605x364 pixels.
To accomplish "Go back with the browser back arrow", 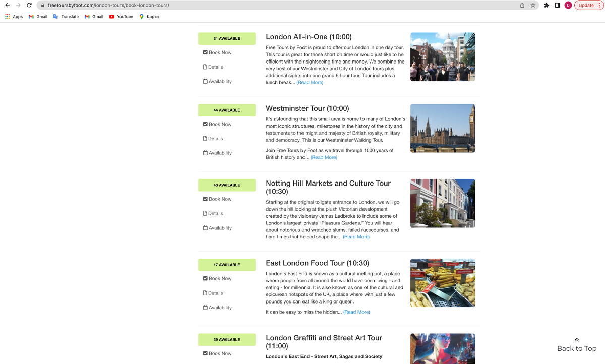I will [x=7, y=5].
